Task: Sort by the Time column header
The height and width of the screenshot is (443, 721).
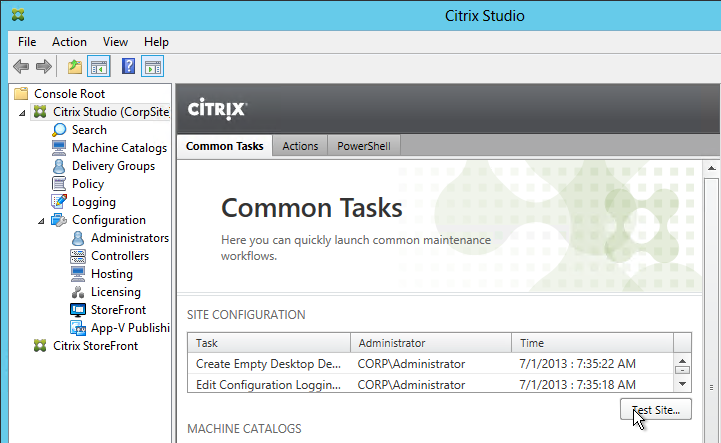Action: (592, 343)
